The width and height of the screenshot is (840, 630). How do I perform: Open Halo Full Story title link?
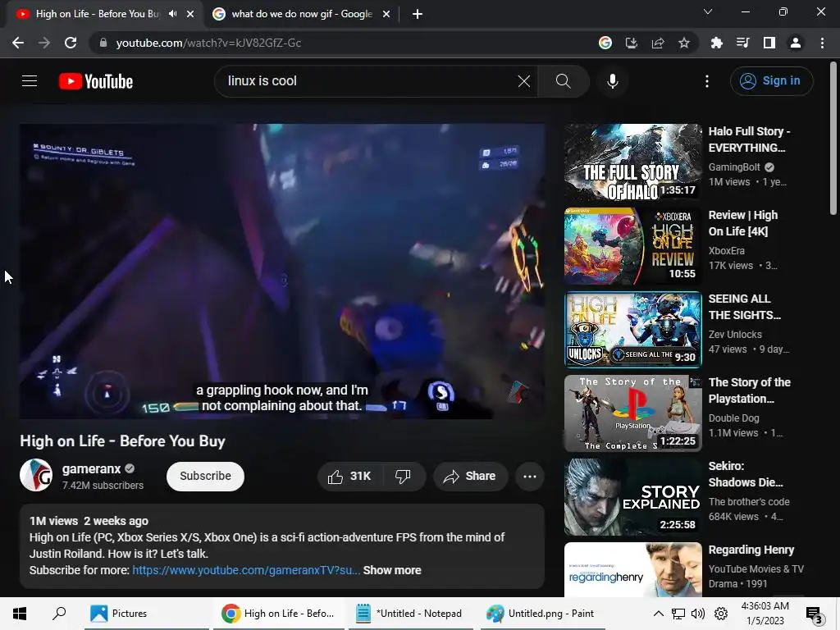tap(749, 139)
